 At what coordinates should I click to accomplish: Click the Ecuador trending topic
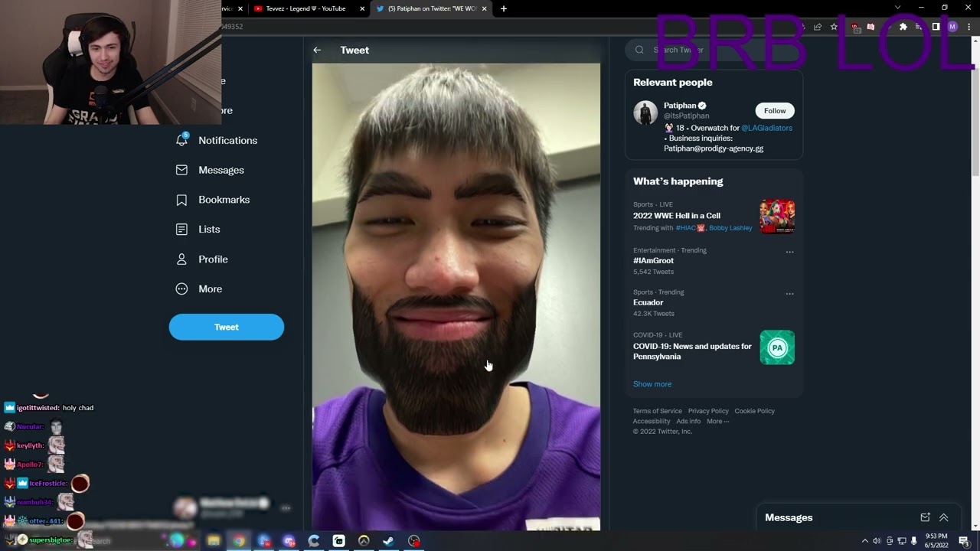(x=648, y=302)
